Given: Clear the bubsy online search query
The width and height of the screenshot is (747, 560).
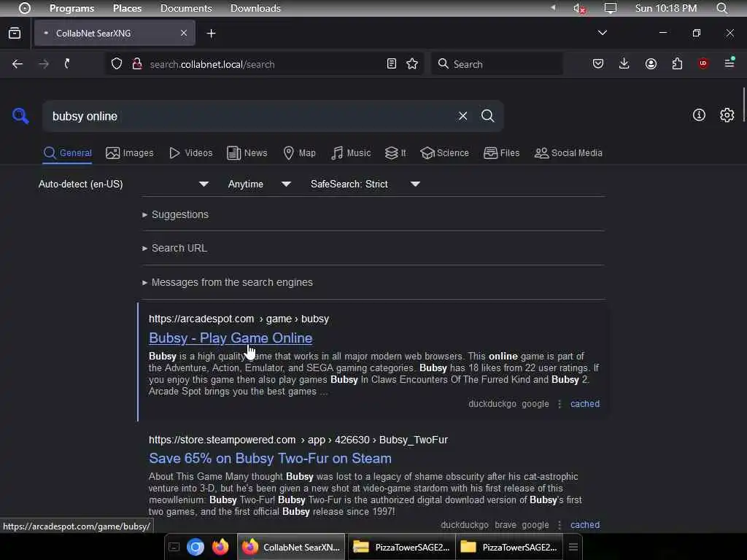Looking at the screenshot, I should (x=462, y=116).
